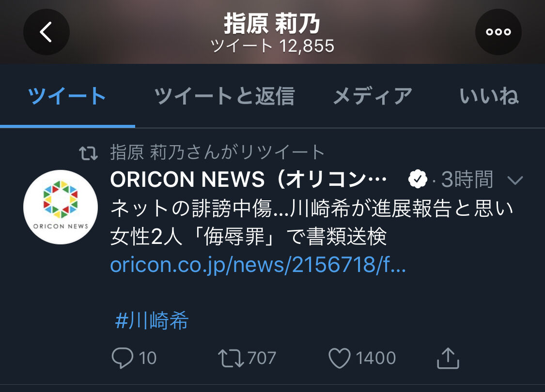
Task: Retweet the ORICON NEWS post
Action: coord(231,358)
